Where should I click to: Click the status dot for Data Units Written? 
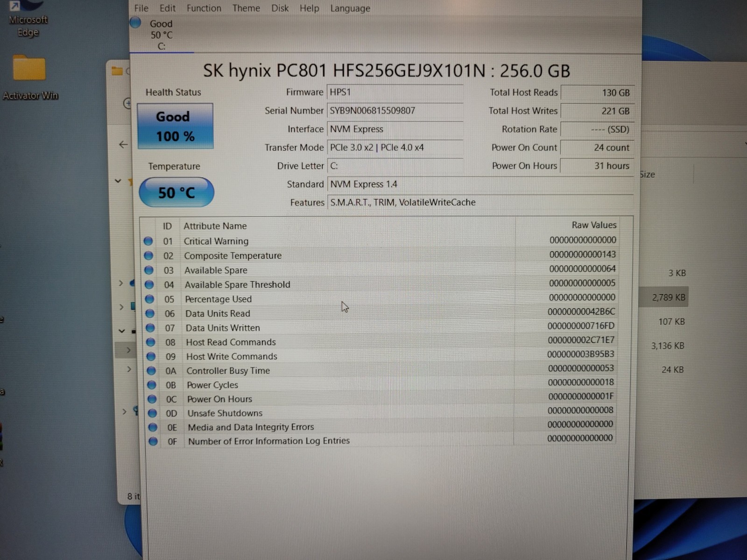tap(150, 328)
